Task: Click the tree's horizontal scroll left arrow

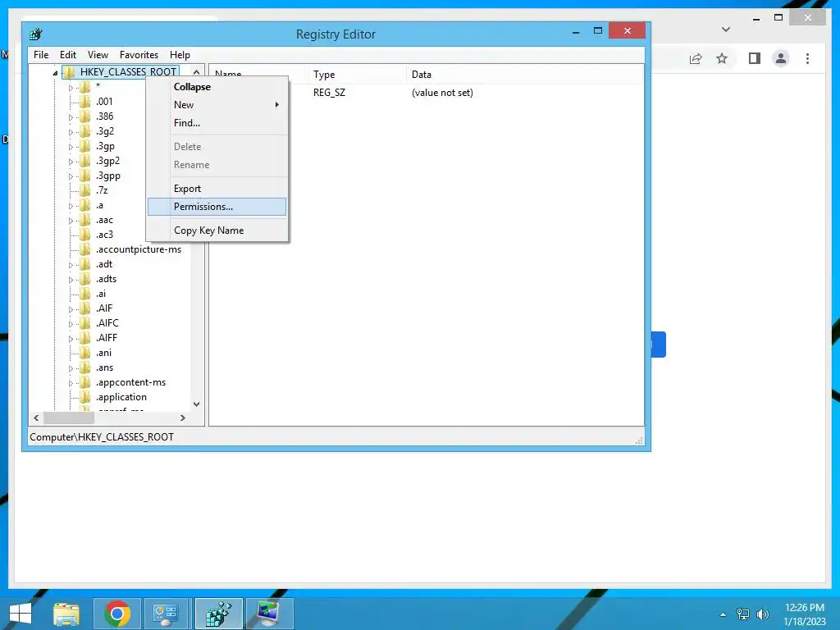Action: tap(36, 418)
